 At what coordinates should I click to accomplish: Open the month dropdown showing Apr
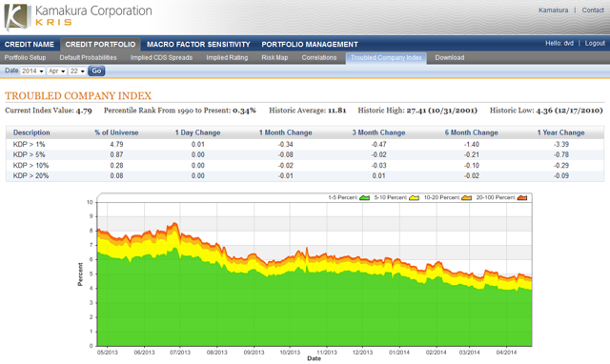tap(57, 71)
